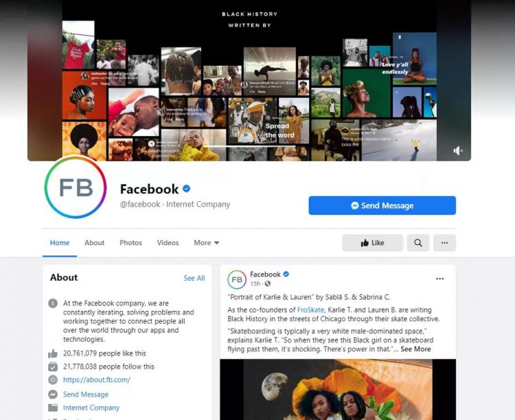This screenshot has width=515, height=420.
Task: Click the post image of two women
Action: coord(338,389)
